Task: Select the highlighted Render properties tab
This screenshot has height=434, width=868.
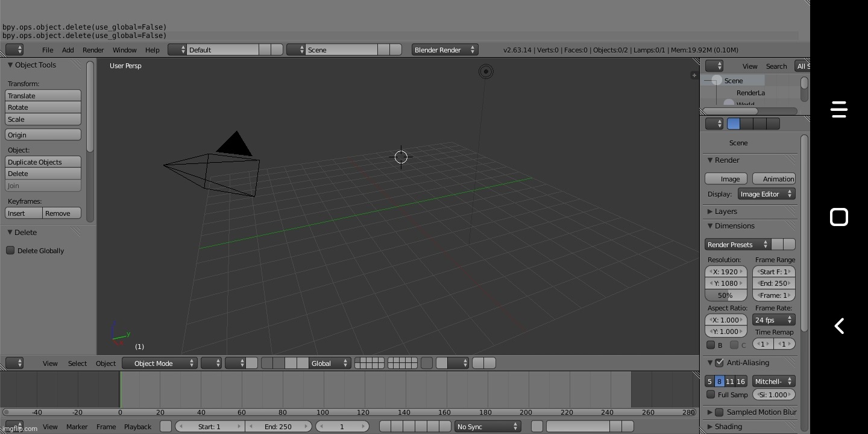Action: click(734, 124)
